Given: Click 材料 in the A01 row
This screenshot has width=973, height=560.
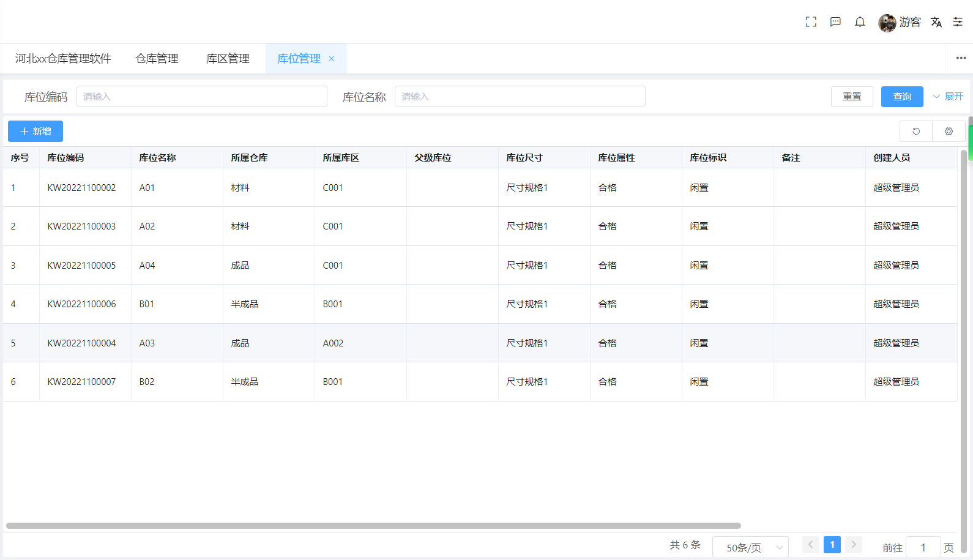Looking at the screenshot, I should (240, 188).
